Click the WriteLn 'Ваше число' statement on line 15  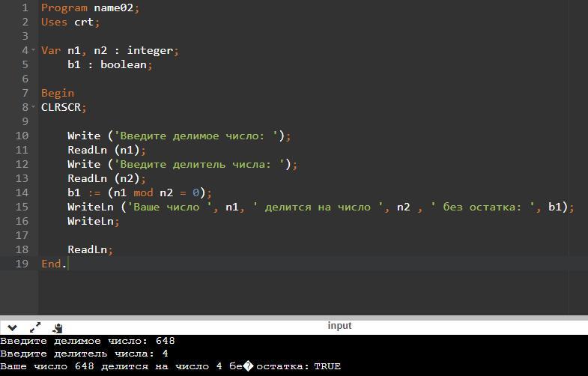pos(321,207)
